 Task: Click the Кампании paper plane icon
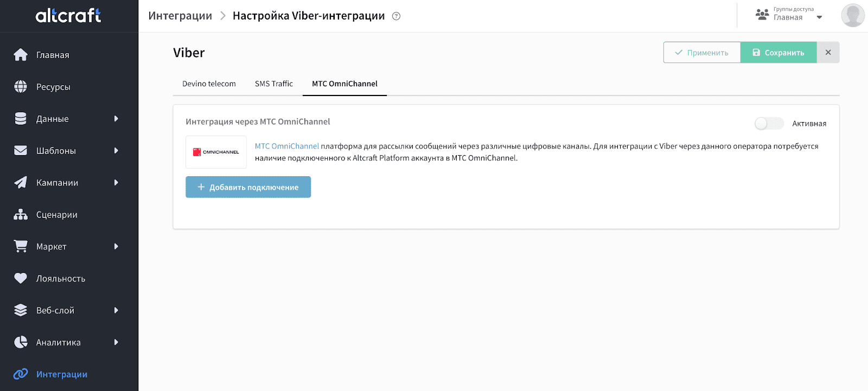[x=21, y=182]
